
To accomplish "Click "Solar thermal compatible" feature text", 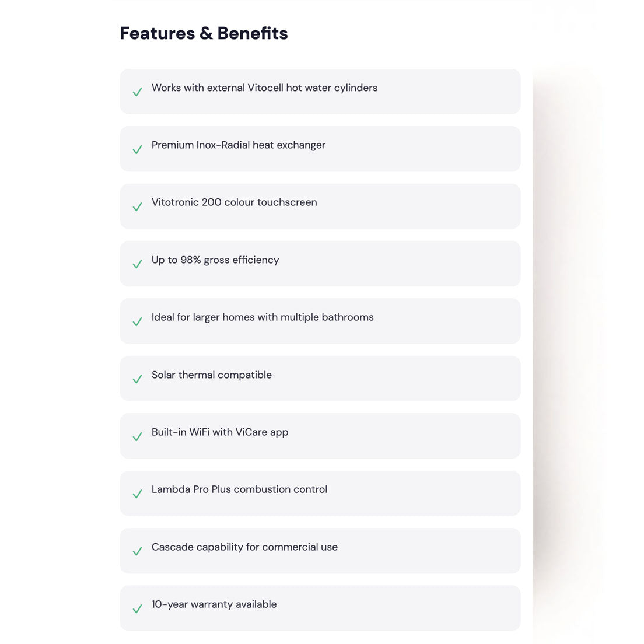I will coord(212,375).
